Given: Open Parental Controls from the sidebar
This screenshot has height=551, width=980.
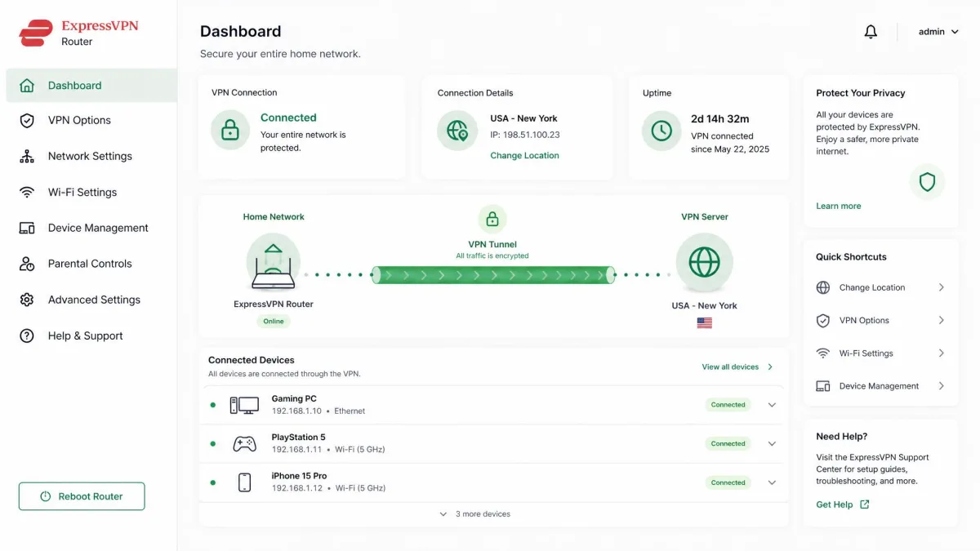Looking at the screenshot, I should click(91, 264).
